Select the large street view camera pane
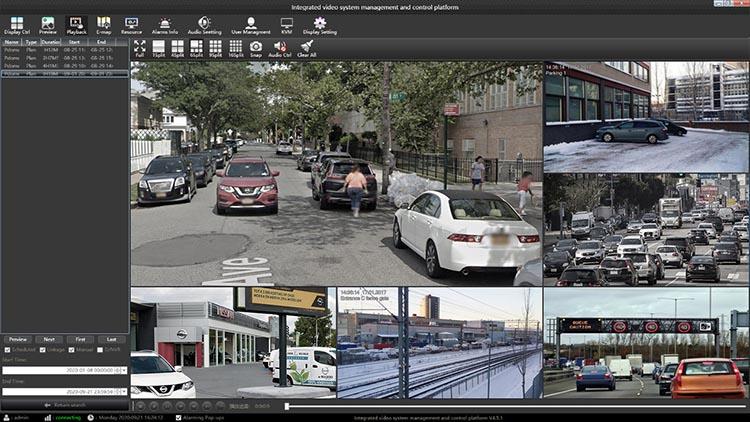Image resolution: width=750 pixels, height=422 pixels. coord(337,174)
